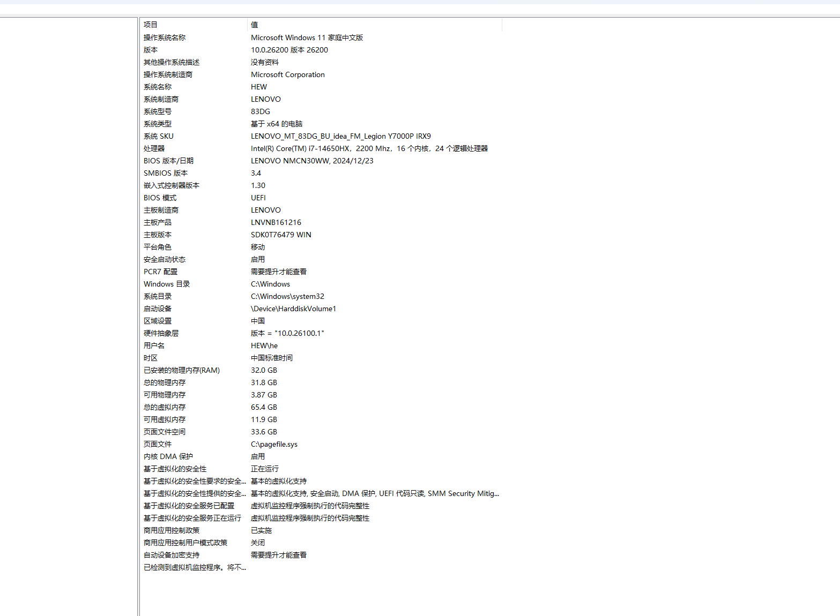The image size is (840, 616).
Task: Select the 操作系统名称 row label
Action: coord(165,37)
